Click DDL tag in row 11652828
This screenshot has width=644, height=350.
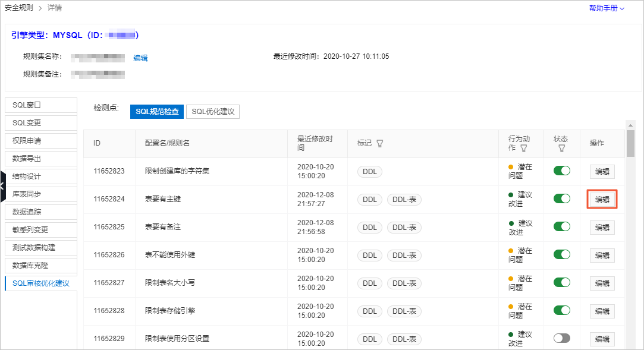370,311
